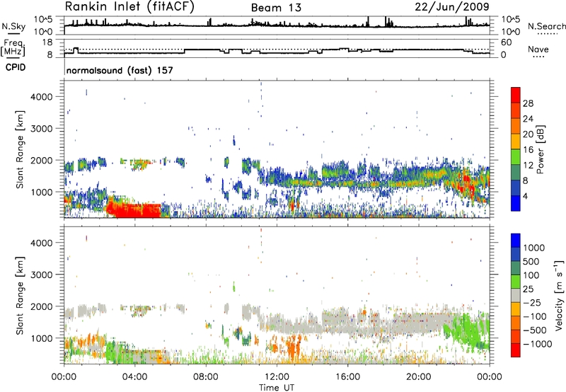566x392 pixels.
Task: Click the "N.Sky" legend label
Action: click(13, 26)
